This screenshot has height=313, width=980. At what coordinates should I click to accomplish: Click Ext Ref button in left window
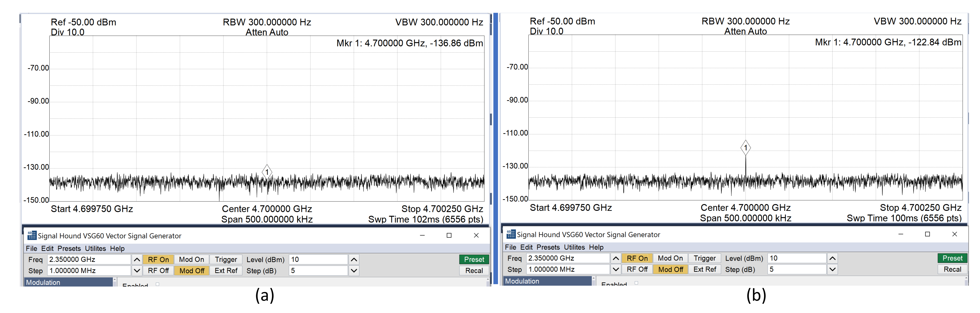pyautogui.click(x=226, y=270)
